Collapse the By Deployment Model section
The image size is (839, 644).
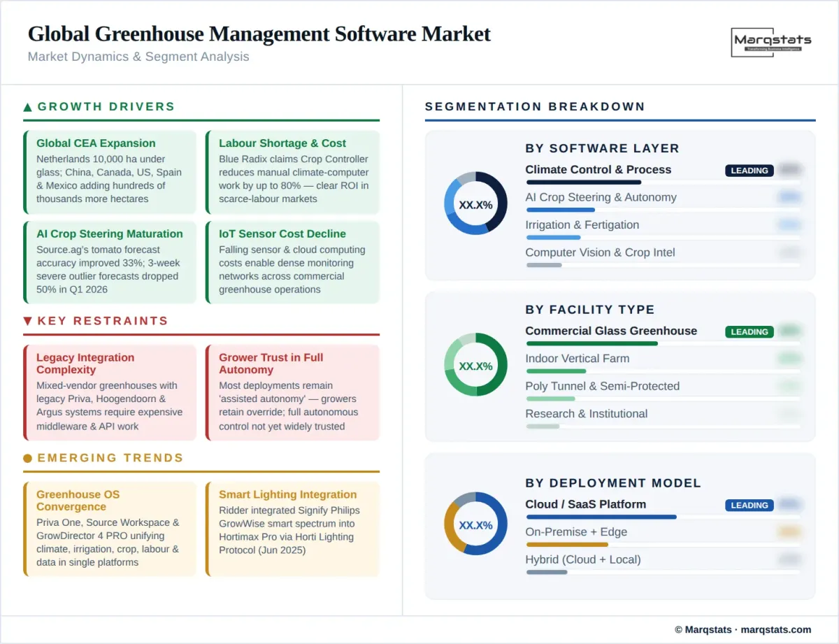tap(613, 483)
